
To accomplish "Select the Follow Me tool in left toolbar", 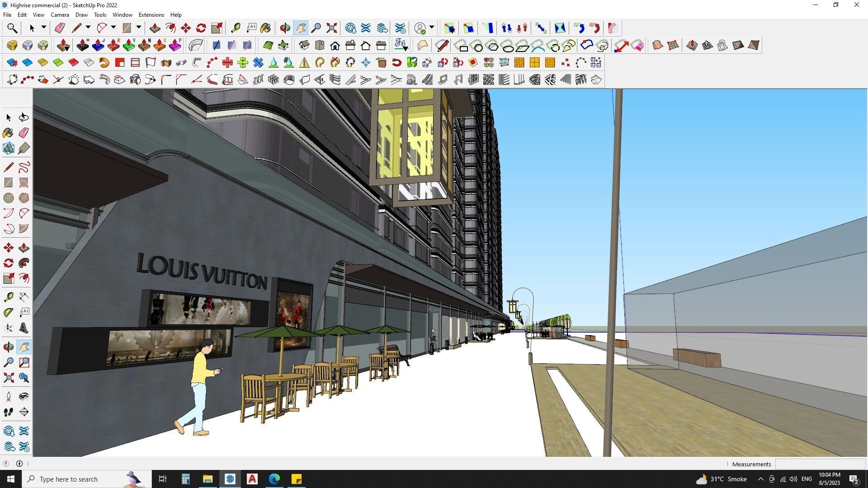I will point(24,263).
